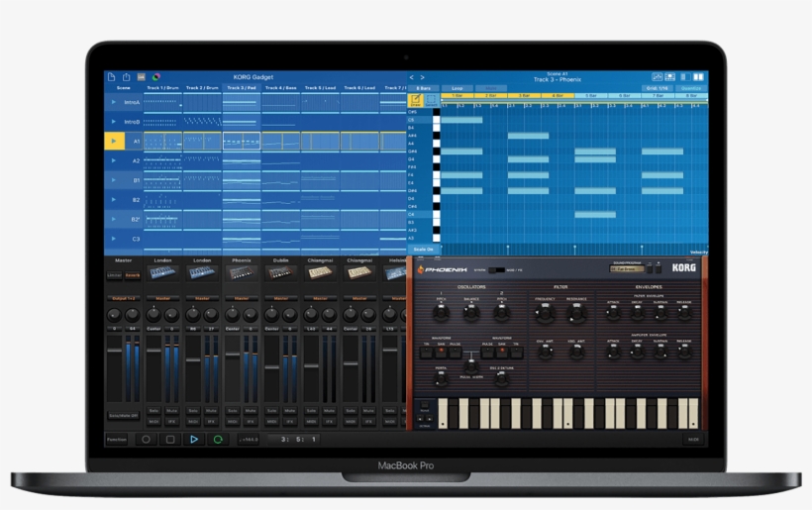
Task: Show the gadget panel view icon
Action: [x=670, y=77]
